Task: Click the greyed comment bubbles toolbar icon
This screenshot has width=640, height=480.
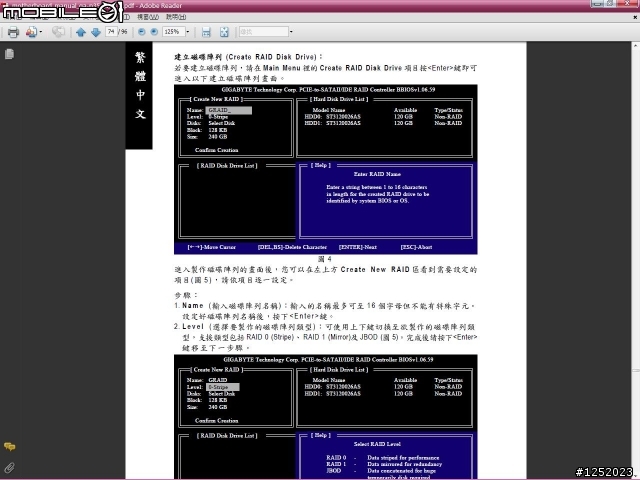Action: click(x=58, y=32)
